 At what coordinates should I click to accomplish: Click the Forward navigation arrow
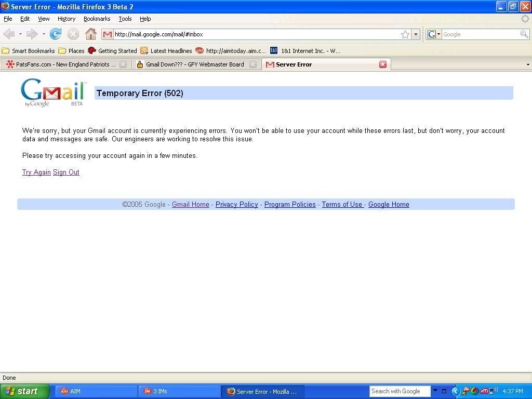[32, 34]
